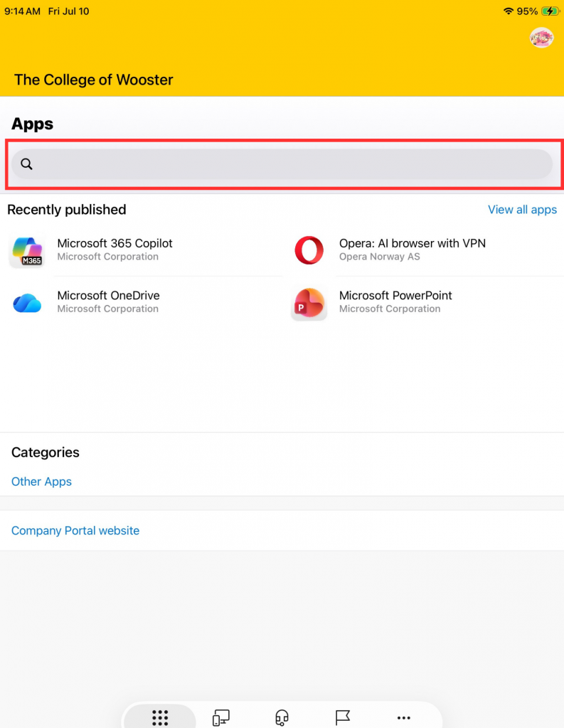Open View all apps link

pyautogui.click(x=522, y=210)
